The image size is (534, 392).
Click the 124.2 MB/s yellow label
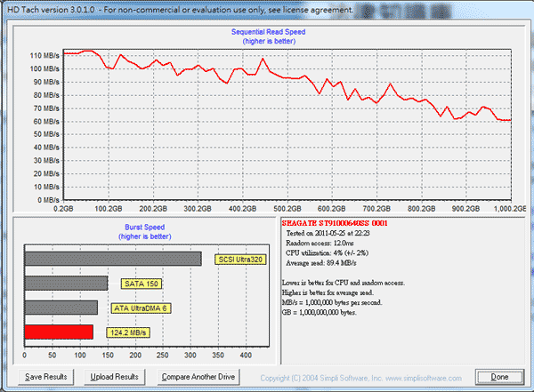(128, 332)
